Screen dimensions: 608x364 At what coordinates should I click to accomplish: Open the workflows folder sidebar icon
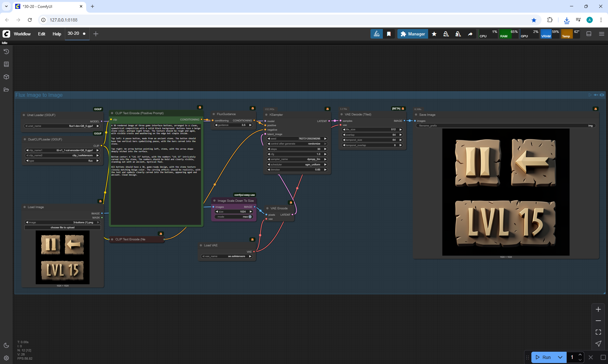(x=6, y=89)
